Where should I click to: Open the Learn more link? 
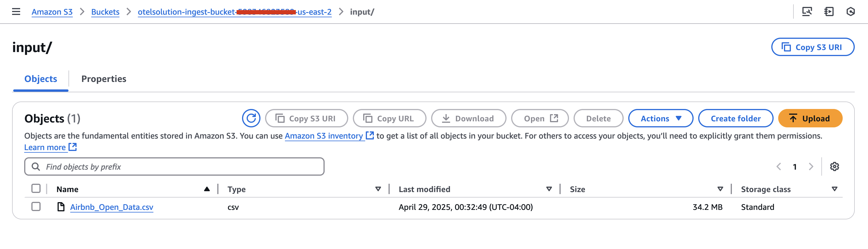tap(45, 148)
